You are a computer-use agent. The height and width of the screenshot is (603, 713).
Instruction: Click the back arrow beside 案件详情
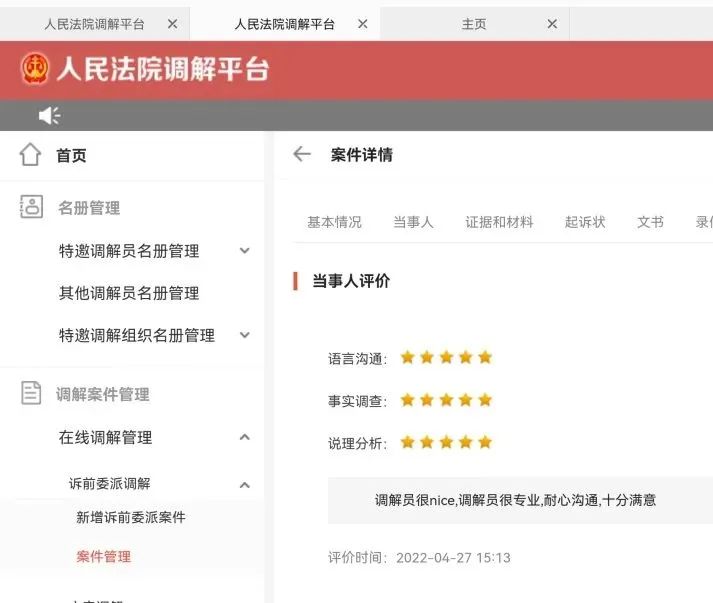point(301,154)
